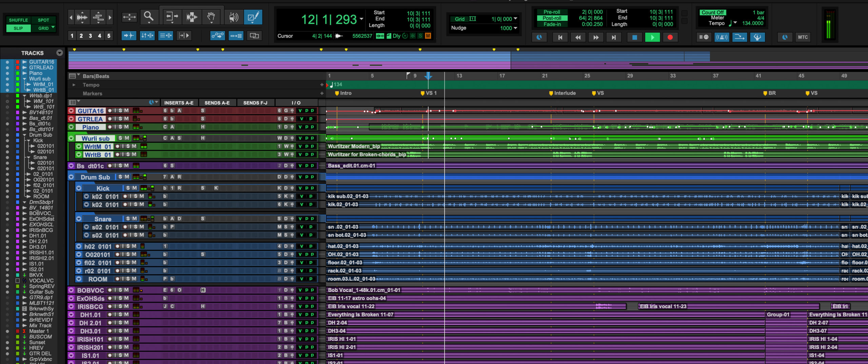
Task: Click Return to Zero transport button
Action: click(x=560, y=37)
